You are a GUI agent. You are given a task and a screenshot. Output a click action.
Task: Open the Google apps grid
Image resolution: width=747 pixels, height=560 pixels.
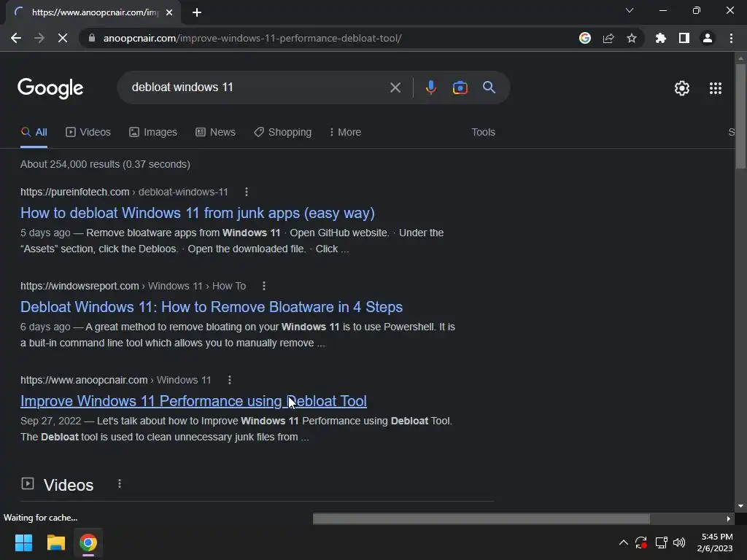coord(716,88)
